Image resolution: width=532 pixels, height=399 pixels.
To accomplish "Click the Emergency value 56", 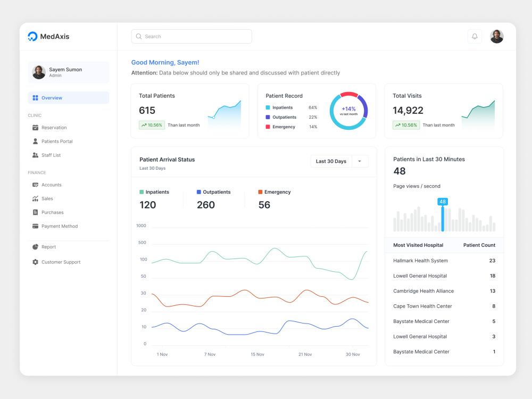I will pyautogui.click(x=264, y=205).
